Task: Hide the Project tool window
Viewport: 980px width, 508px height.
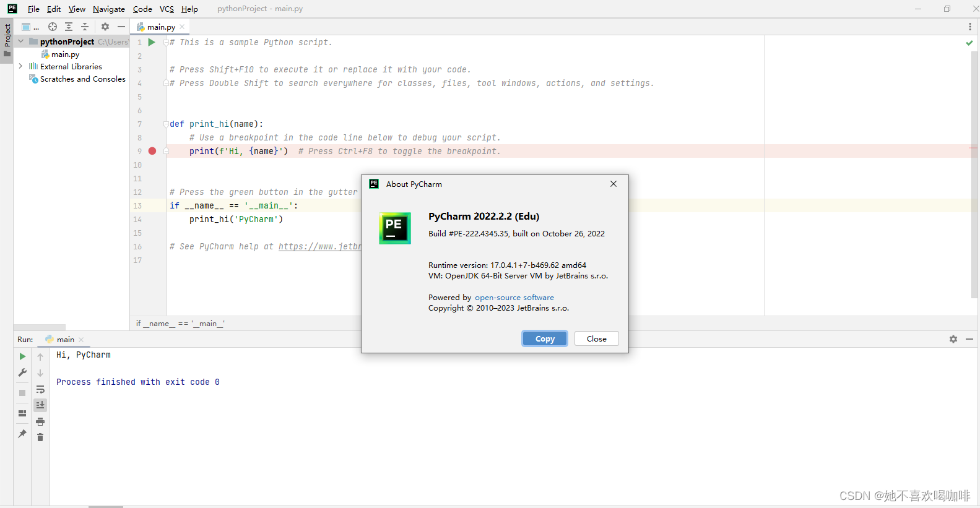Action: 121,27
